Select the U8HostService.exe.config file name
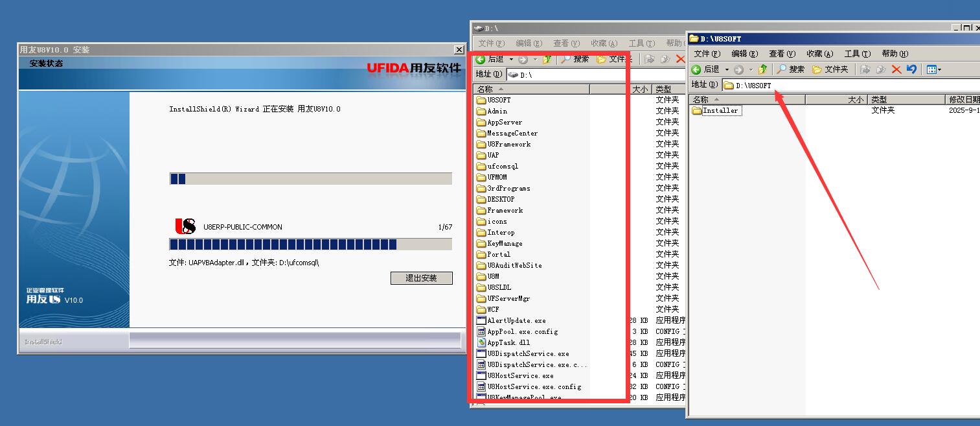Screen dimensions: 980x426 pyautogui.click(x=534, y=387)
